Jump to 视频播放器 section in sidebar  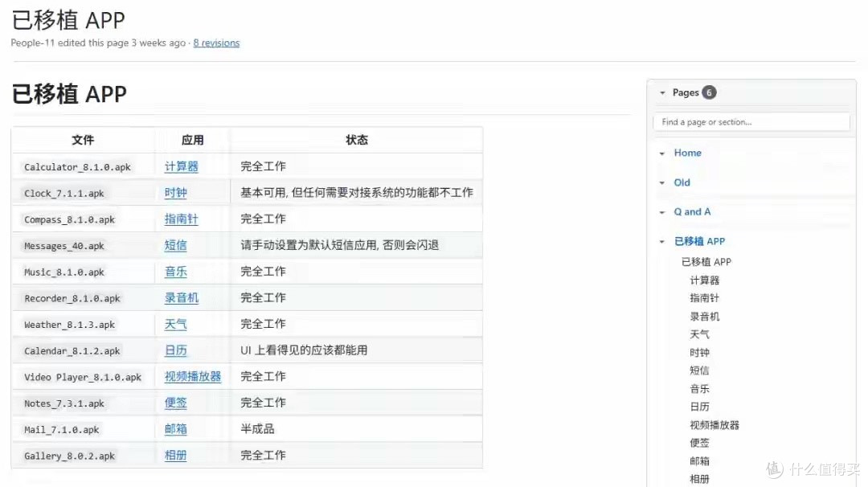point(714,425)
